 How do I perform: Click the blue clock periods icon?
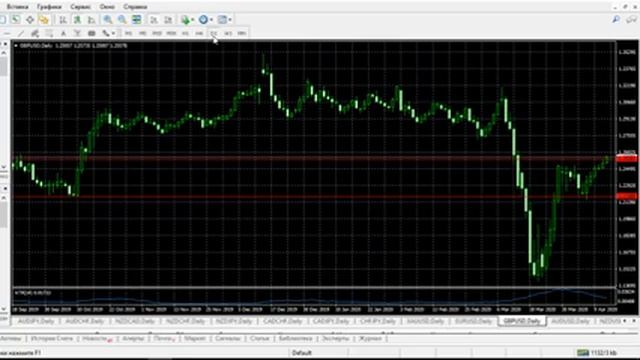click(203, 20)
